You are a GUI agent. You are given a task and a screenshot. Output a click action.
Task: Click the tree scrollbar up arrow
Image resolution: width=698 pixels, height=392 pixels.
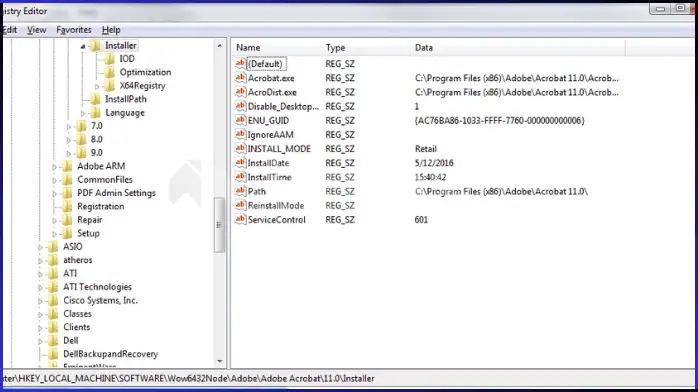[x=219, y=45]
